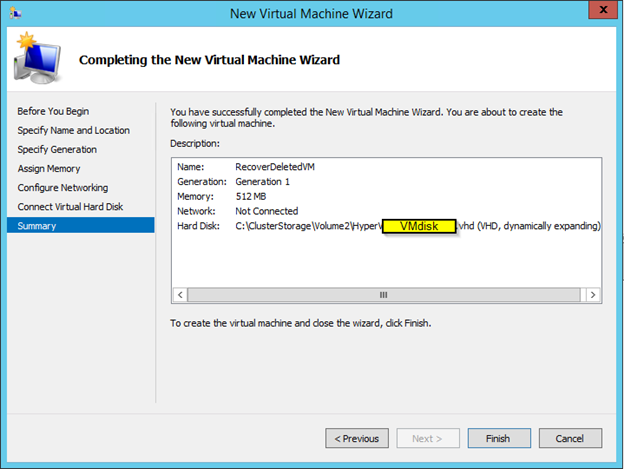This screenshot has width=624, height=469.
Task: Jump to the Assign Memory step
Action: pos(49,169)
